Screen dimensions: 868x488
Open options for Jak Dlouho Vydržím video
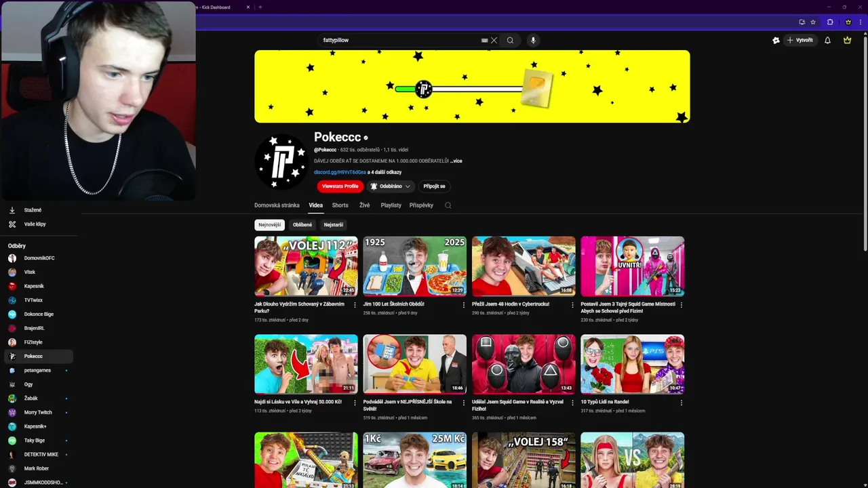click(355, 305)
